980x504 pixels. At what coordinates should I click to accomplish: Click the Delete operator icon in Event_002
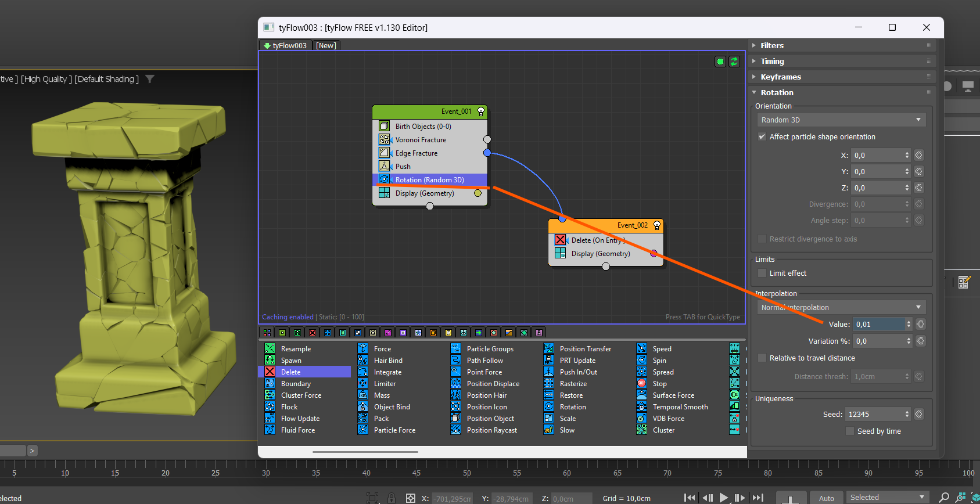click(x=560, y=240)
